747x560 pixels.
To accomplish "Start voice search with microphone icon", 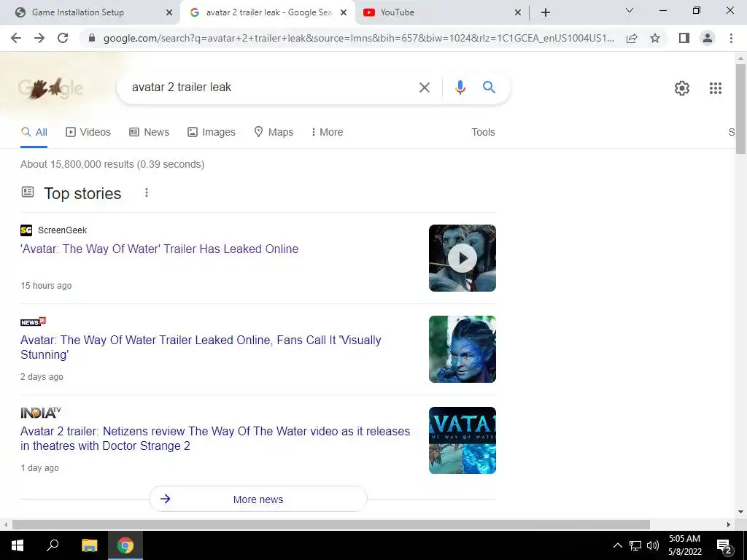I will pos(460,87).
